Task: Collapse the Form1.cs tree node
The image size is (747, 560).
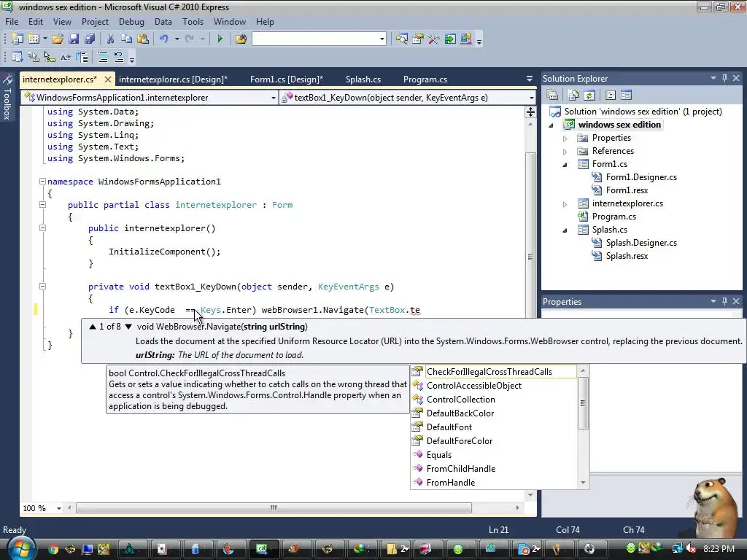Action: pyautogui.click(x=565, y=165)
